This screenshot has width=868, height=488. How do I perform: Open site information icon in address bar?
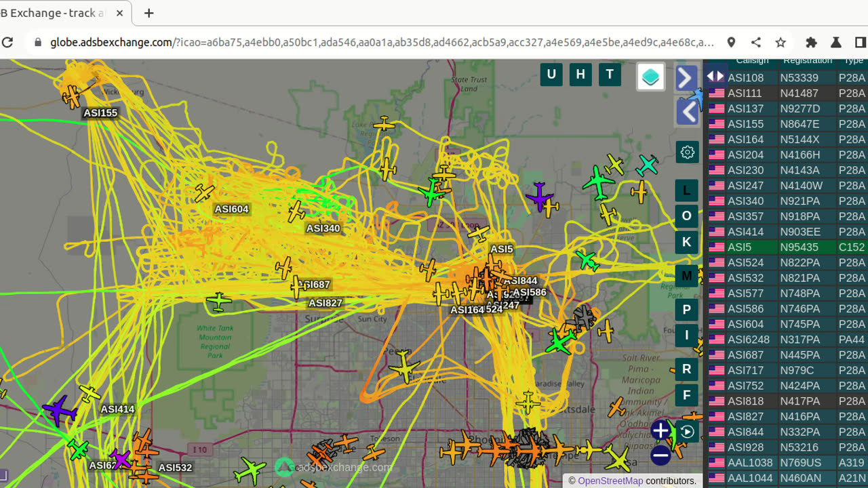tap(37, 42)
